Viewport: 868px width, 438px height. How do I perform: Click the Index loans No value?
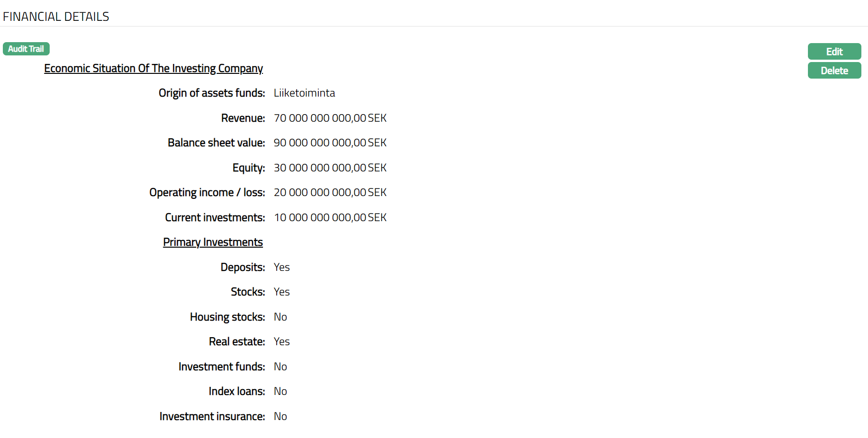pyautogui.click(x=280, y=392)
